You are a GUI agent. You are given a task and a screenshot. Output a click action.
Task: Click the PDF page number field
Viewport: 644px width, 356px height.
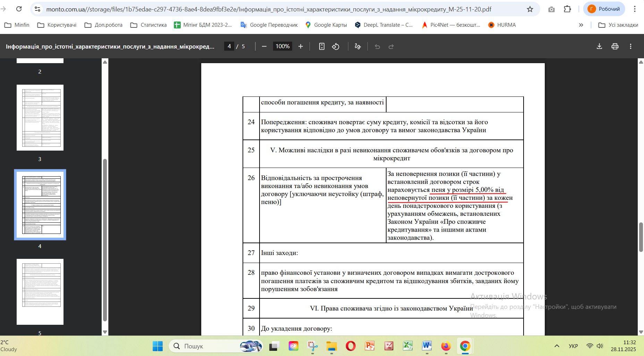229,46
